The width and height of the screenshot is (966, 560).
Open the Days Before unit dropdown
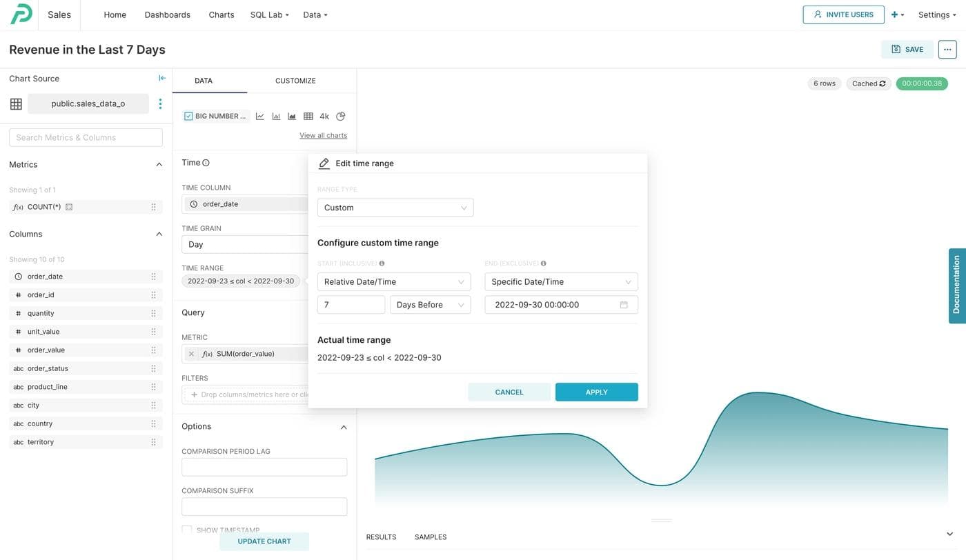(430, 305)
